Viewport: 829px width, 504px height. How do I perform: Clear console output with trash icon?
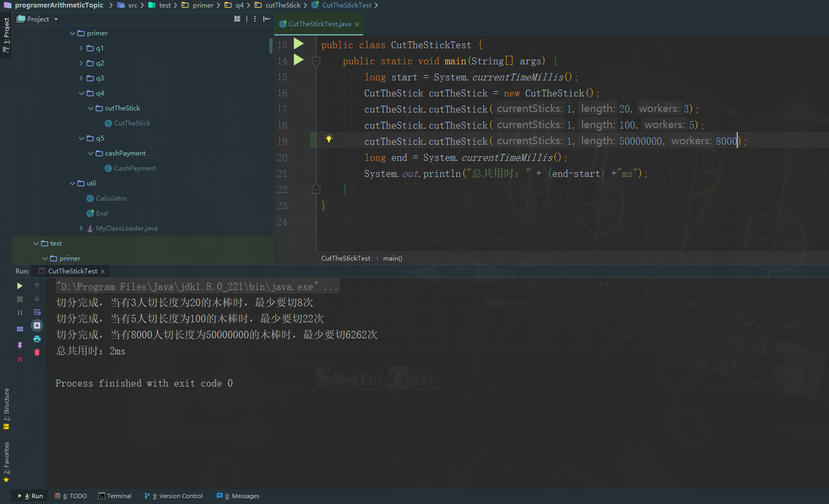(x=37, y=352)
